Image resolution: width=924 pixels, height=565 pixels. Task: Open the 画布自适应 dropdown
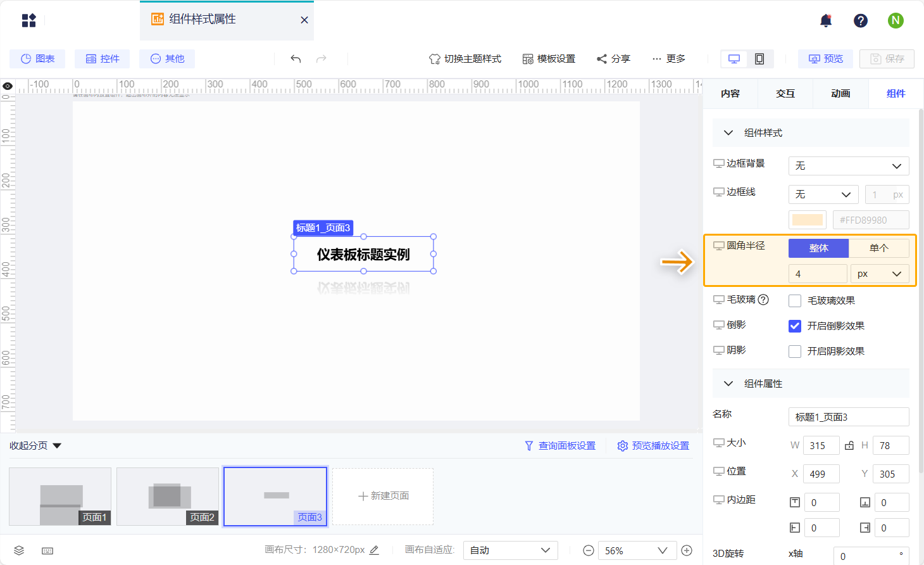click(x=510, y=550)
